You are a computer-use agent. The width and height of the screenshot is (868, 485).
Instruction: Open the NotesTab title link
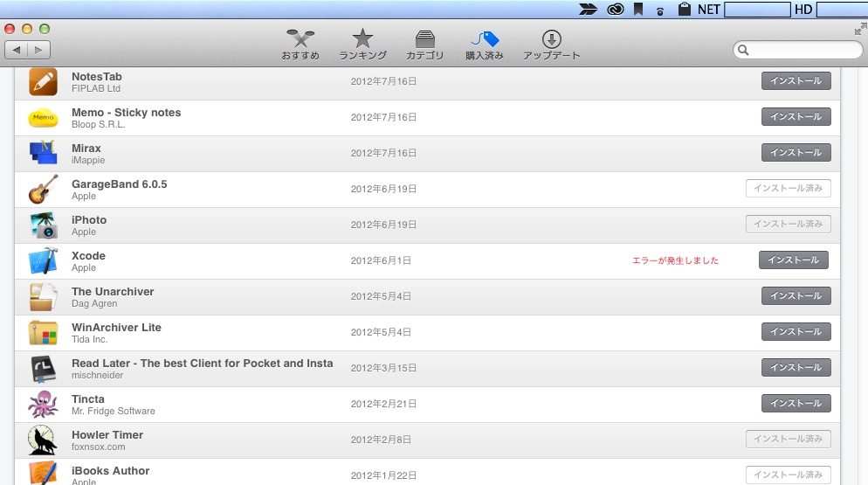pos(97,77)
